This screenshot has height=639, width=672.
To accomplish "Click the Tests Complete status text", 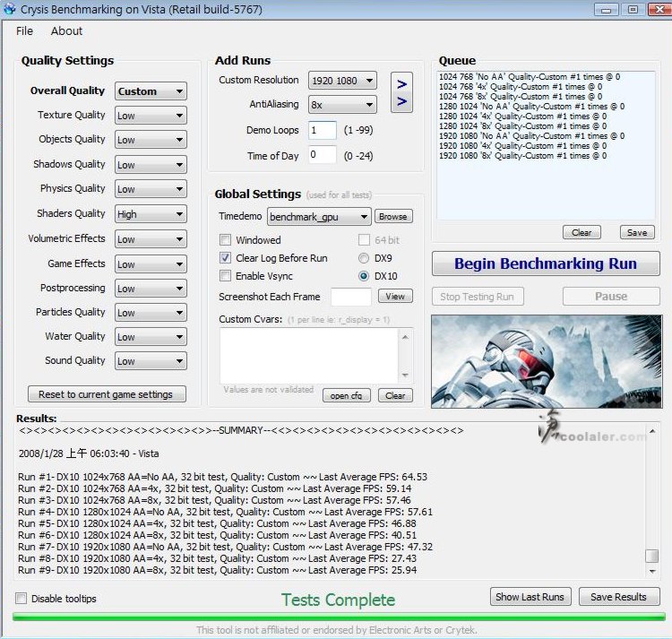I will (x=338, y=600).
